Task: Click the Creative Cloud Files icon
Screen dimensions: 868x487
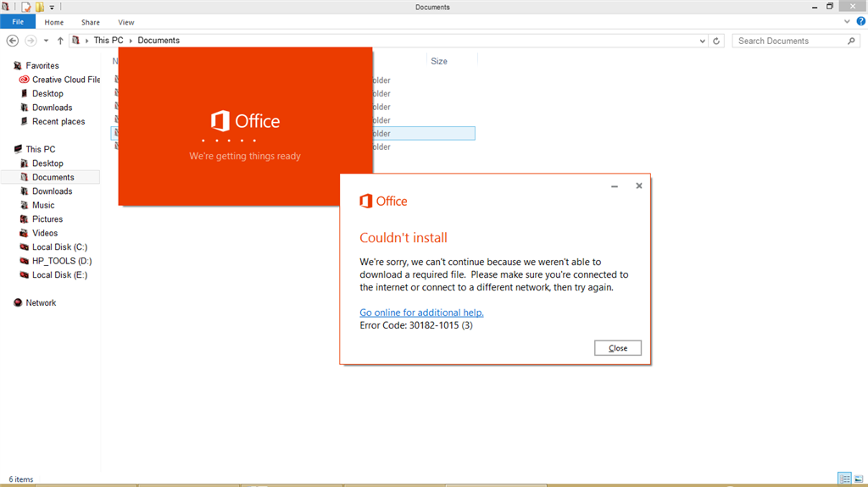Action: 24,80
